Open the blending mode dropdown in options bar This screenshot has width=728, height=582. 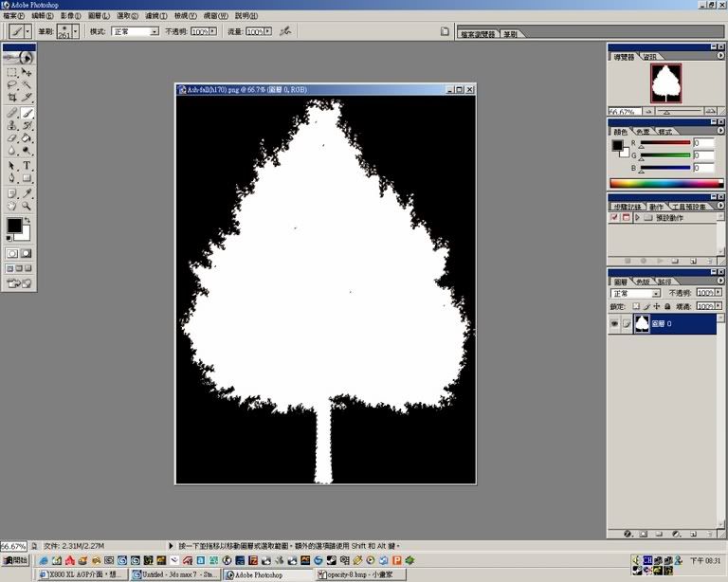155,31
